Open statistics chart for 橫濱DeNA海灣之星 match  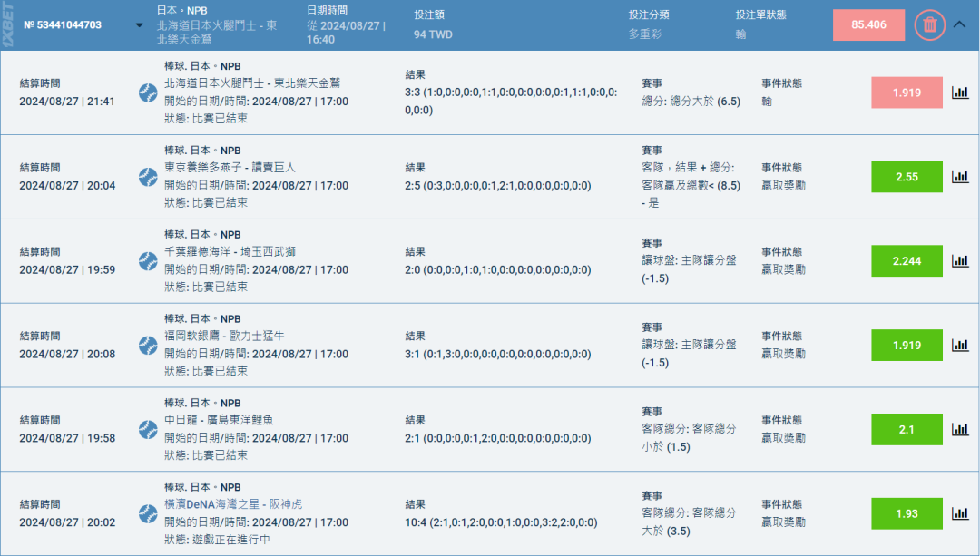(x=960, y=513)
